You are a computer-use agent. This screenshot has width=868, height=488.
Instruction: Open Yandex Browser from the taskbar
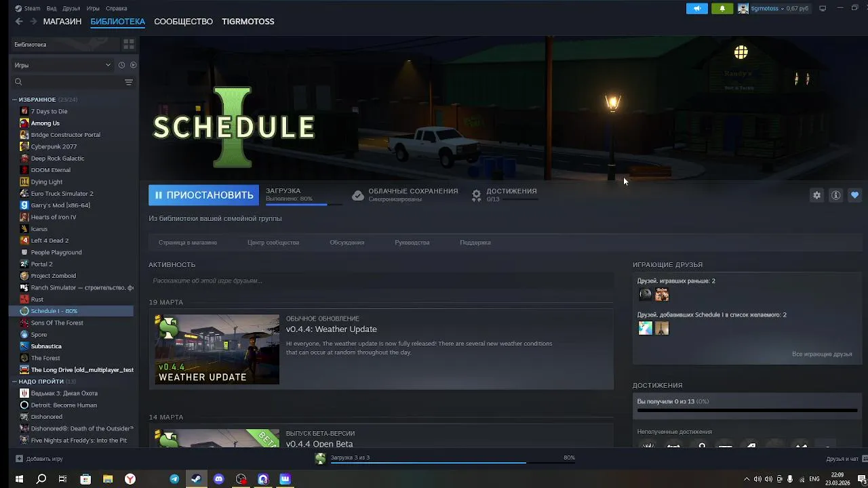pos(130,479)
